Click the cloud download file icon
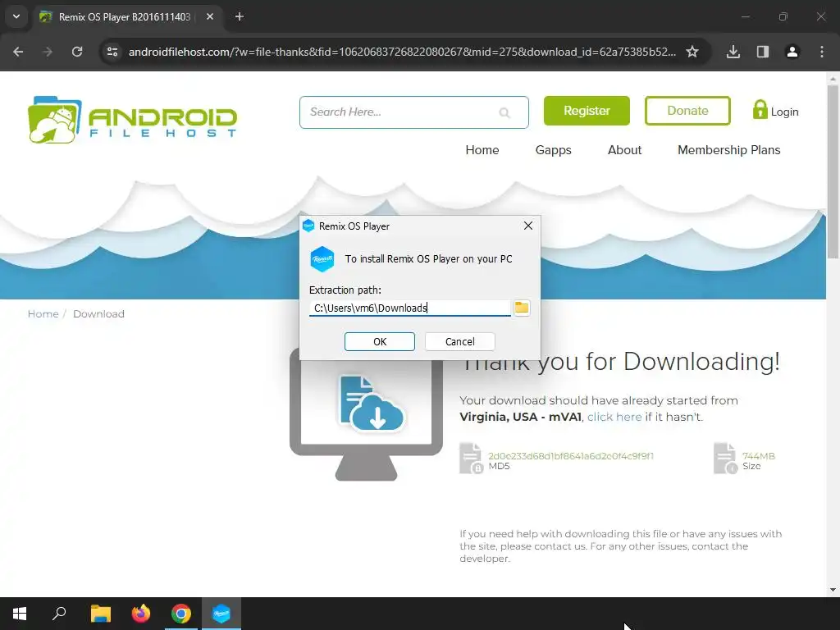The image size is (840, 630). point(371,404)
